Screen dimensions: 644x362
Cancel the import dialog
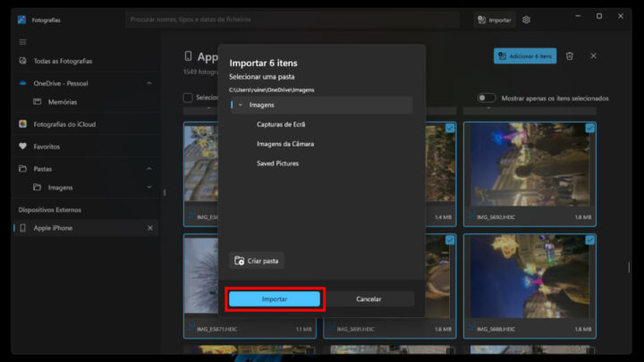(369, 299)
